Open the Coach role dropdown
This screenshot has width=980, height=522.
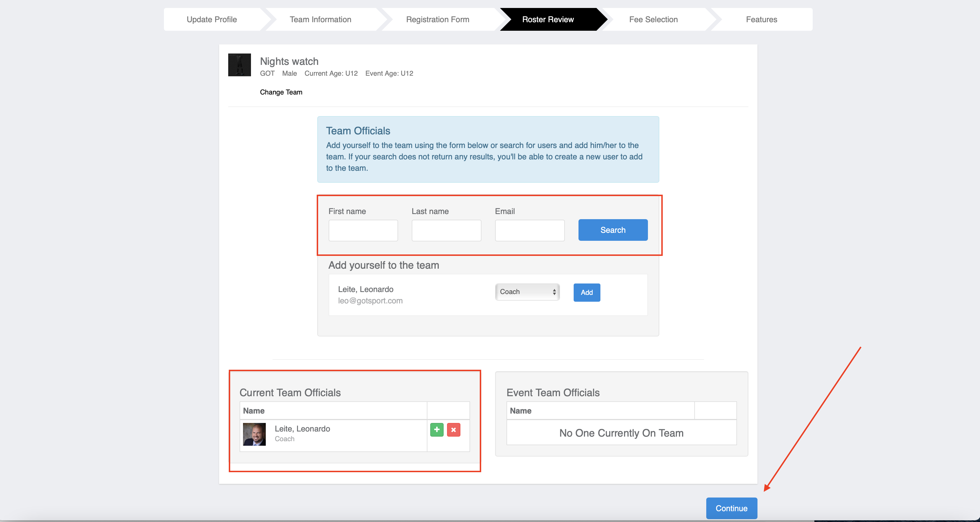click(x=527, y=292)
